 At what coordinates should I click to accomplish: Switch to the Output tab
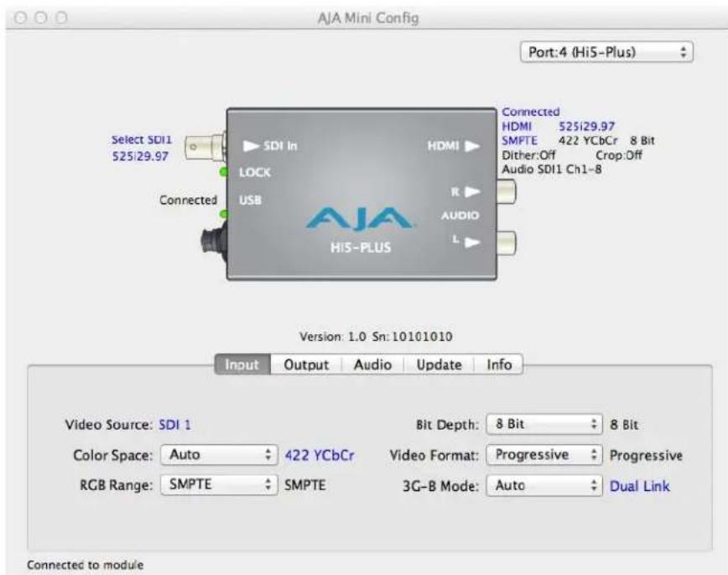point(306,364)
